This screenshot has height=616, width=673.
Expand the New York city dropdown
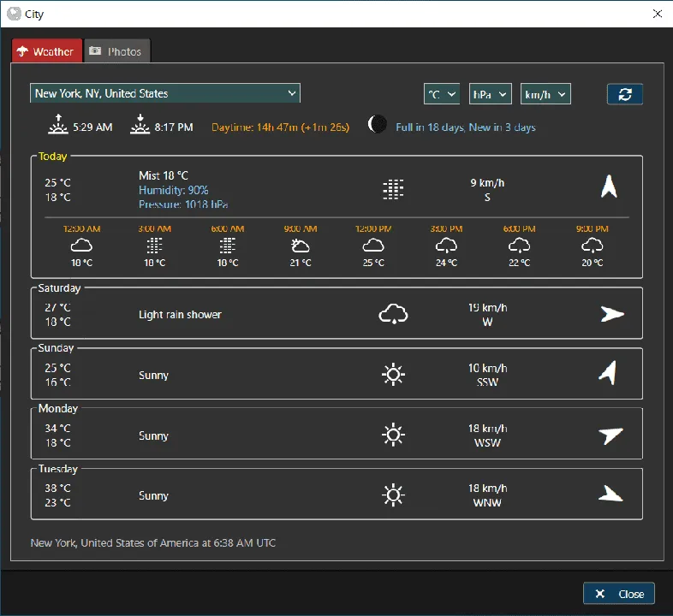164,93
